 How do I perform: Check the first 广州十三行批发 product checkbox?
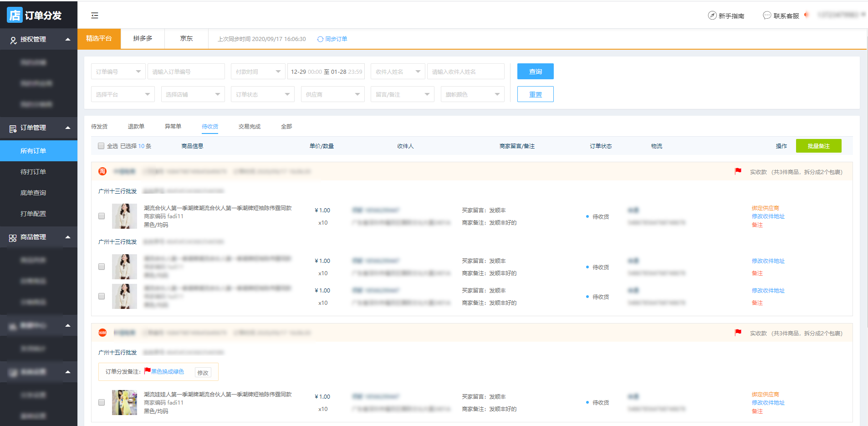102,216
